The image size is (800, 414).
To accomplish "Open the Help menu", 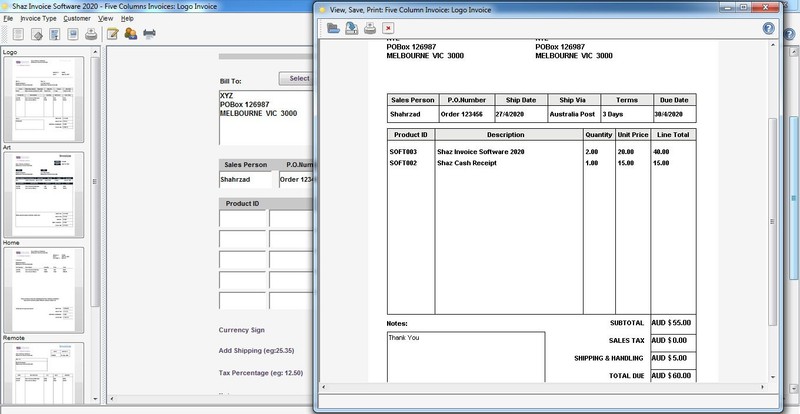I will (x=127, y=18).
